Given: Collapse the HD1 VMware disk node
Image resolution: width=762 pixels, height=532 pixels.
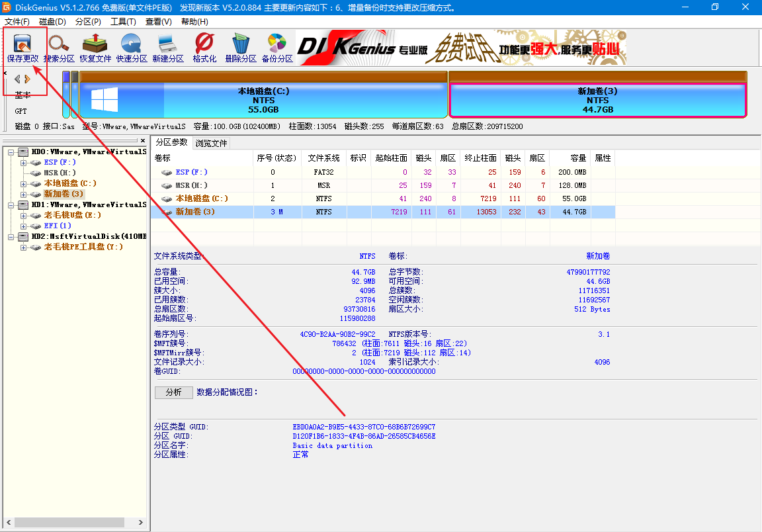Looking at the screenshot, I should [x=11, y=205].
